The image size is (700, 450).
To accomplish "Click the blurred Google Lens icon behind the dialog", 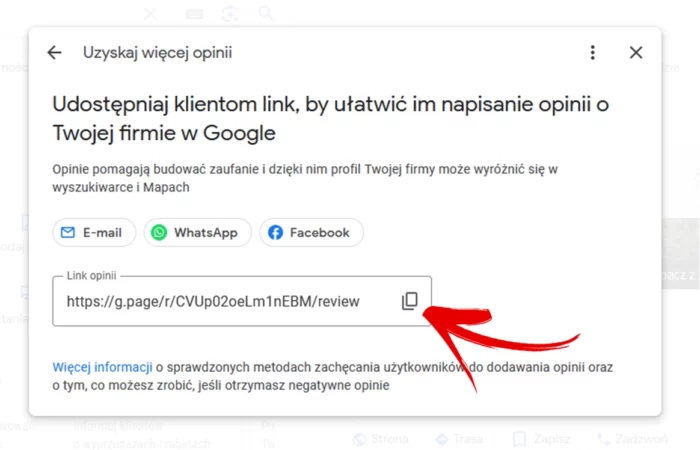I will [x=229, y=14].
